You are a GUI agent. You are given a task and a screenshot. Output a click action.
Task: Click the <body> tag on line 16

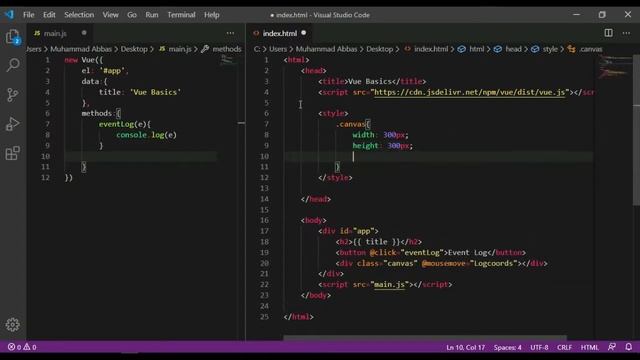pos(313,220)
